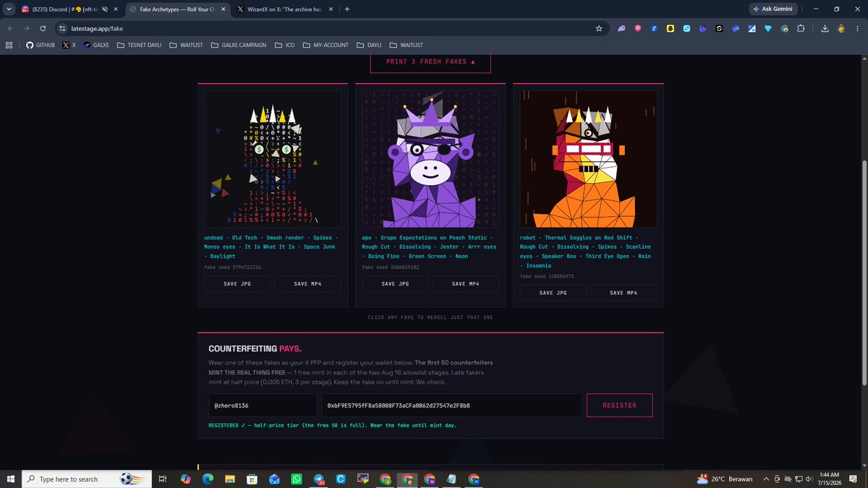Open Outlook mail from taskbar

274,479
